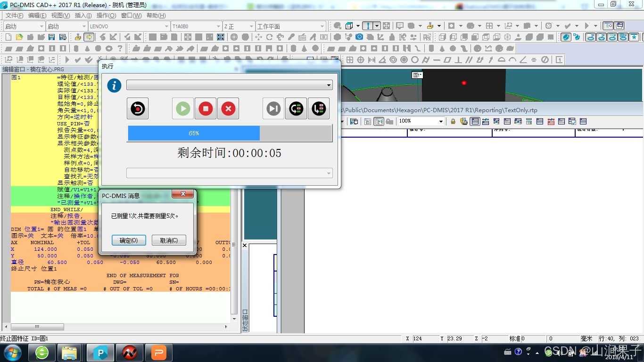Click 确定(O) in PC-DMIS message dialog
This screenshot has width=644, height=362.
129,240
